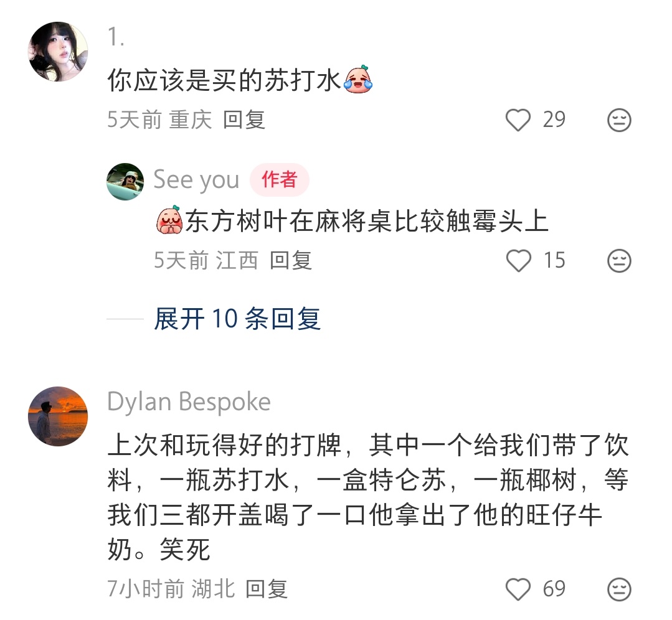The width and height of the screenshot is (672, 620).
Task: Dislike See you's reply from 江西
Action: [619, 260]
